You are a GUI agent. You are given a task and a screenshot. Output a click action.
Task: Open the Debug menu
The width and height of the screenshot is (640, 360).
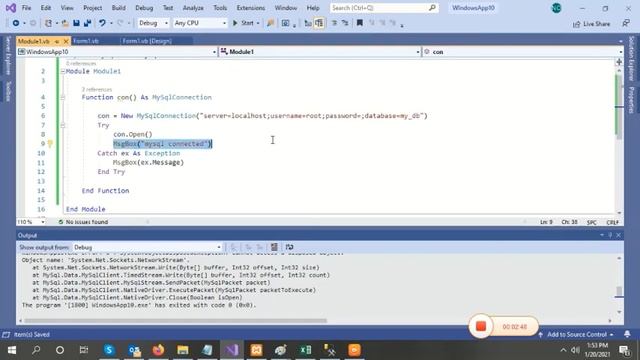click(144, 8)
